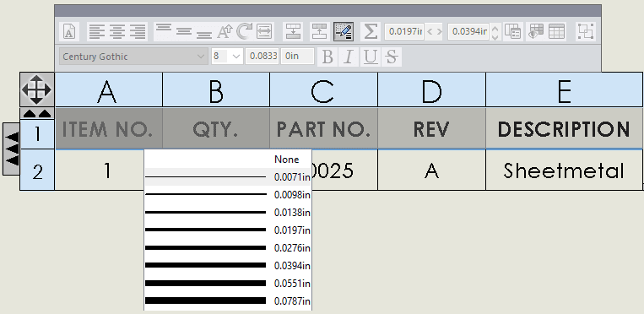Screen dimensions: 644x314
Task: Click the horizontal cell padding field 0.0197in
Action: coord(404,31)
